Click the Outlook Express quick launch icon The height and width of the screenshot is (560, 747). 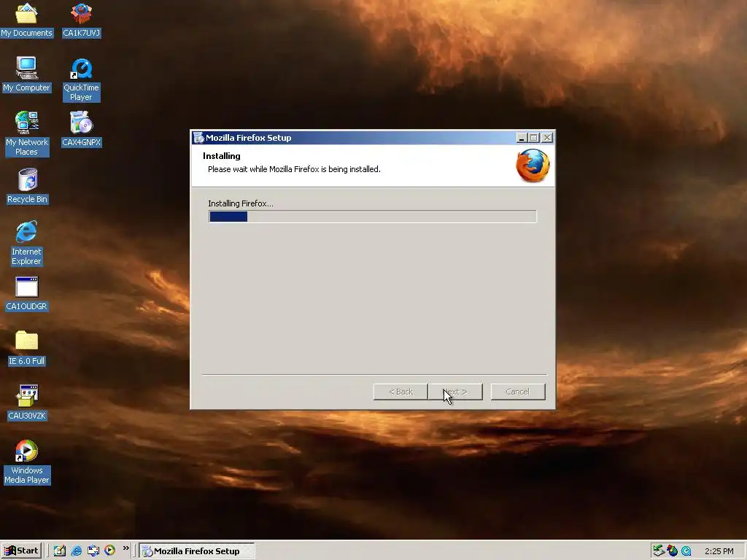(x=93, y=551)
